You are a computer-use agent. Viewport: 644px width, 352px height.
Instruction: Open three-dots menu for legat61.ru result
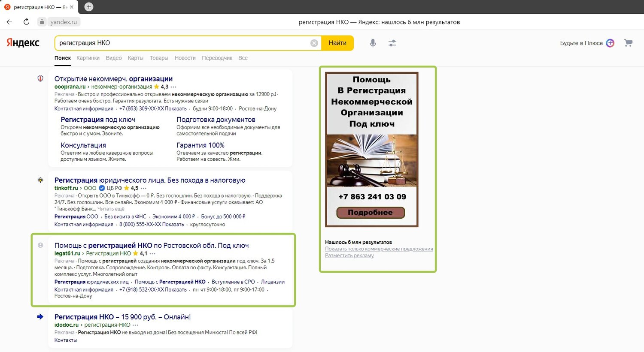tap(152, 253)
